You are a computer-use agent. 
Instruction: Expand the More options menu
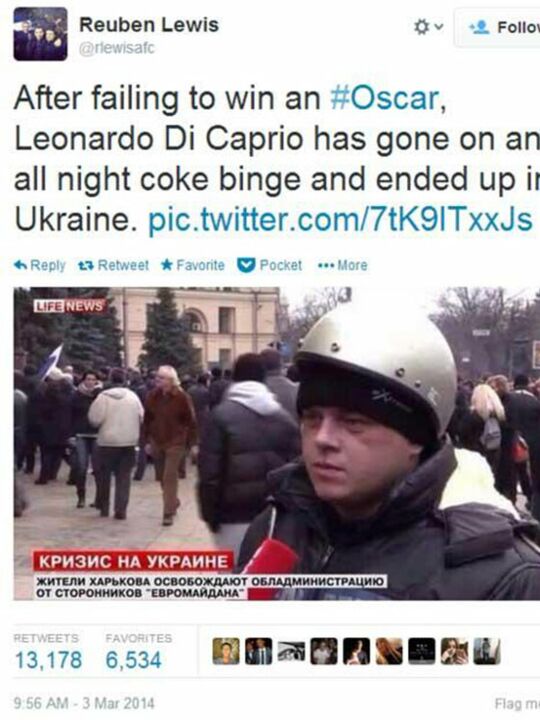pos(343,265)
